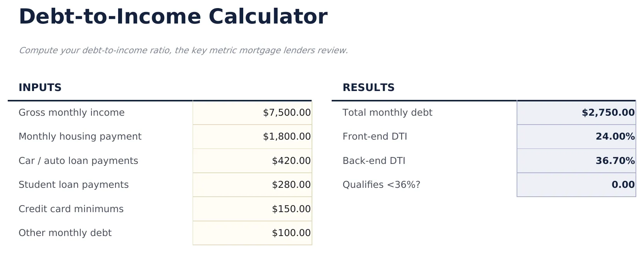
Task: Select the Monthly housing payment value
Action: pos(252,137)
